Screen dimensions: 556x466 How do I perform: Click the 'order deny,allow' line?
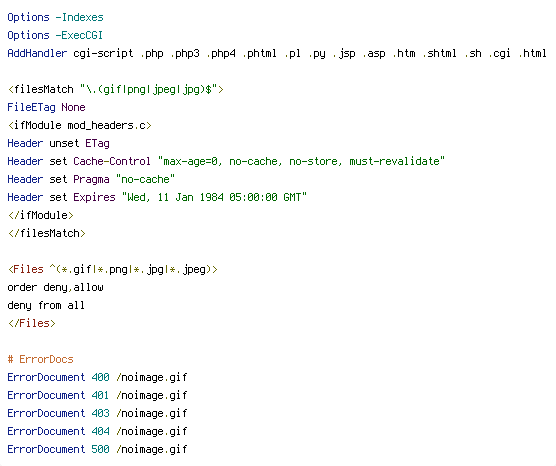point(55,287)
